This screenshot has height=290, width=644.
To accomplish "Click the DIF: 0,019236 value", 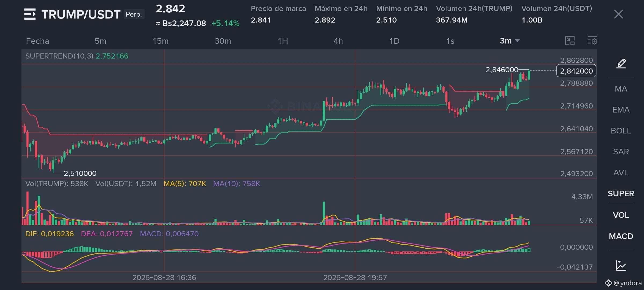I will tap(49, 234).
